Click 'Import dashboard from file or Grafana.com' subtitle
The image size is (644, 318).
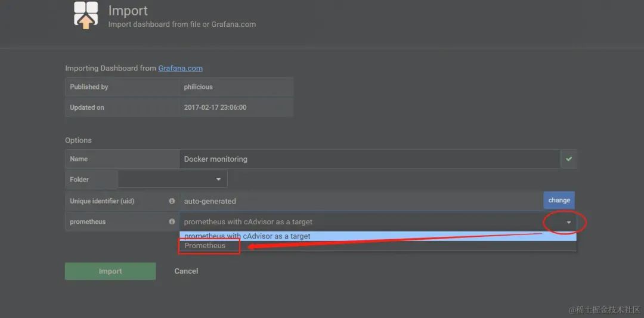pos(182,24)
